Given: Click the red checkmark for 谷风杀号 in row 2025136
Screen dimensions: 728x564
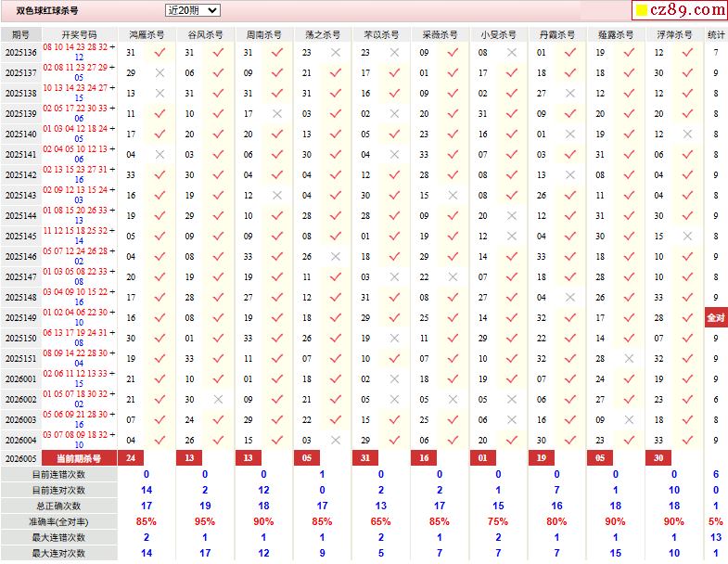Looking at the screenshot, I should [x=218, y=53].
